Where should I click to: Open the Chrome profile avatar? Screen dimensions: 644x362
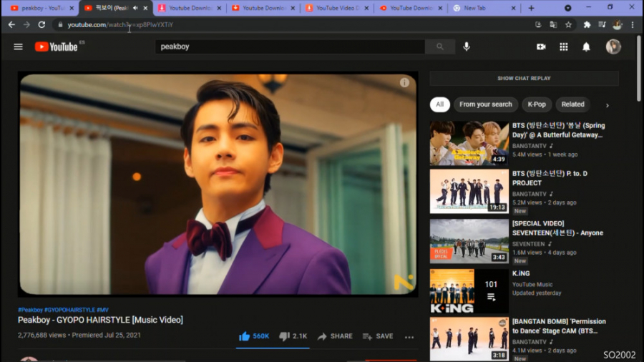[x=618, y=24]
